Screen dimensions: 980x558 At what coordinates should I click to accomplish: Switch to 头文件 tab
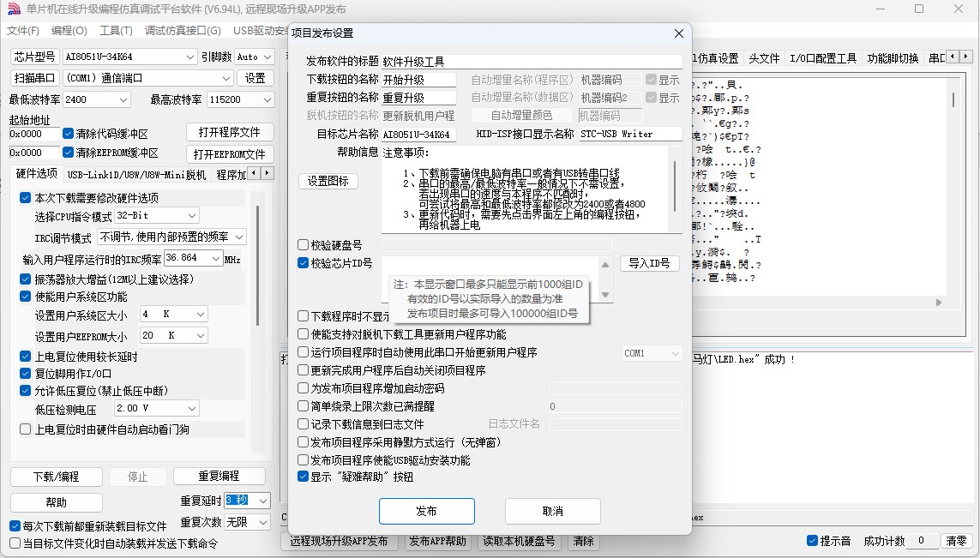pos(764,58)
